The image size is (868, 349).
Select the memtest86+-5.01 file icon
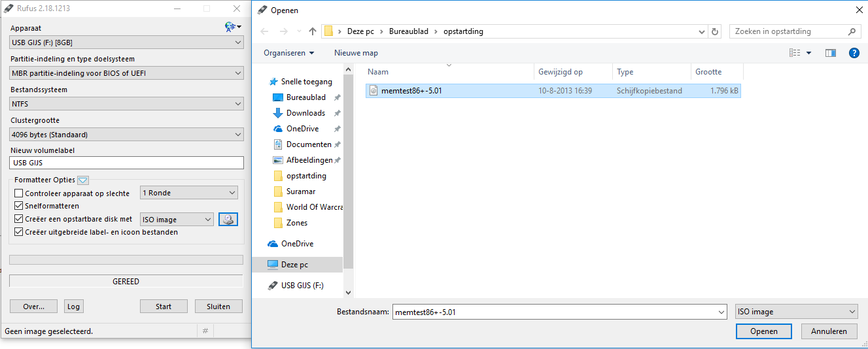(373, 91)
